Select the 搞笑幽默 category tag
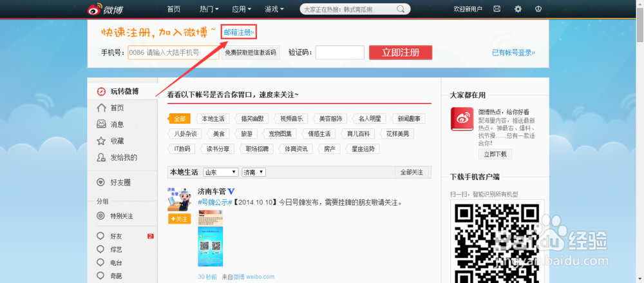This screenshot has height=283, width=644. (x=252, y=119)
